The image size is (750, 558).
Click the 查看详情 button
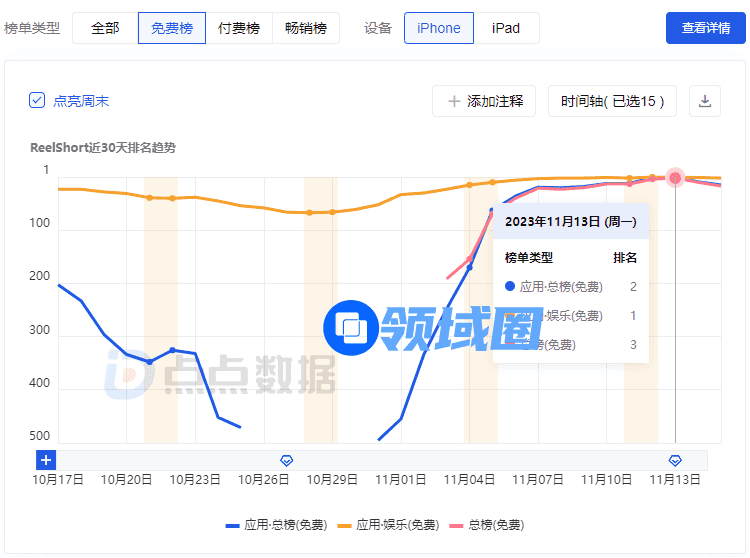click(706, 28)
